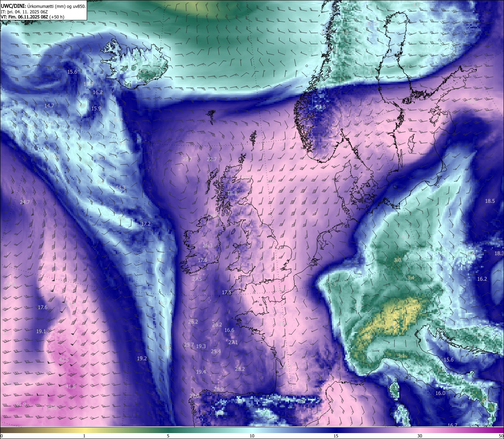Click the map value 41.8
This screenshot has height=439, width=504.
(70, 386)
